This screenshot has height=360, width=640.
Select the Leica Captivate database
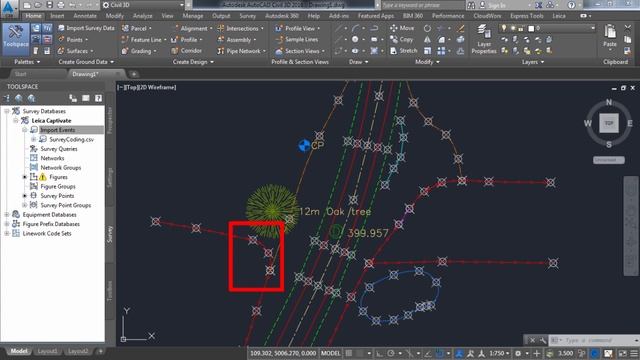click(51, 120)
